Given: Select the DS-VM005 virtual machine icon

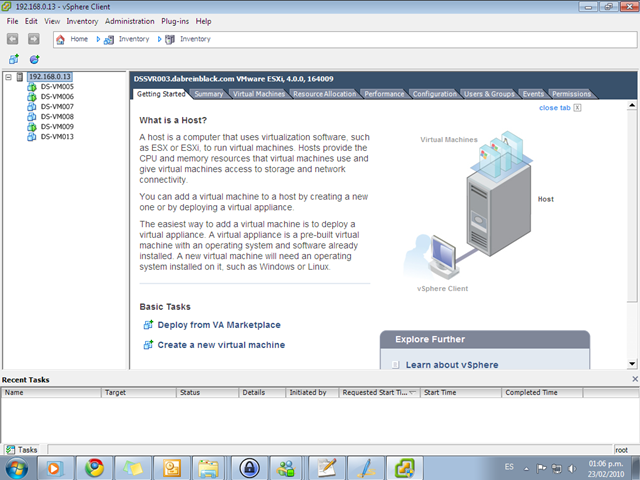Looking at the screenshot, I should click(x=31, y=87).
